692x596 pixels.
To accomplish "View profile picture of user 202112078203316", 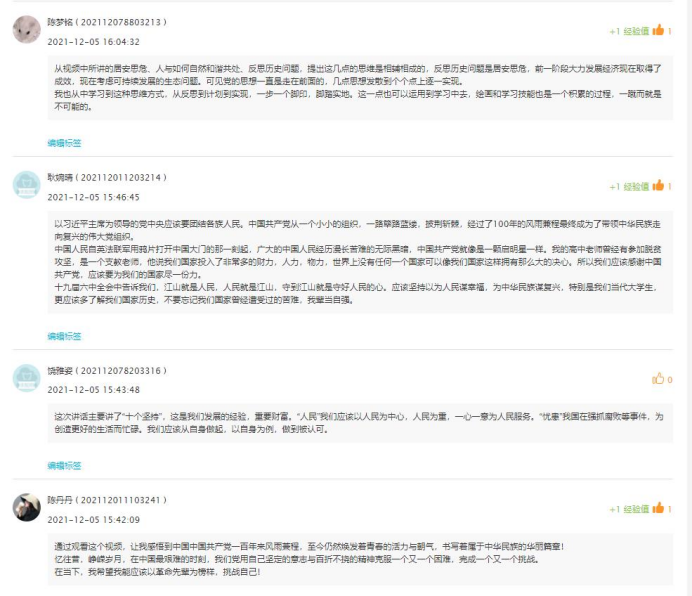I will pos(27,378).
